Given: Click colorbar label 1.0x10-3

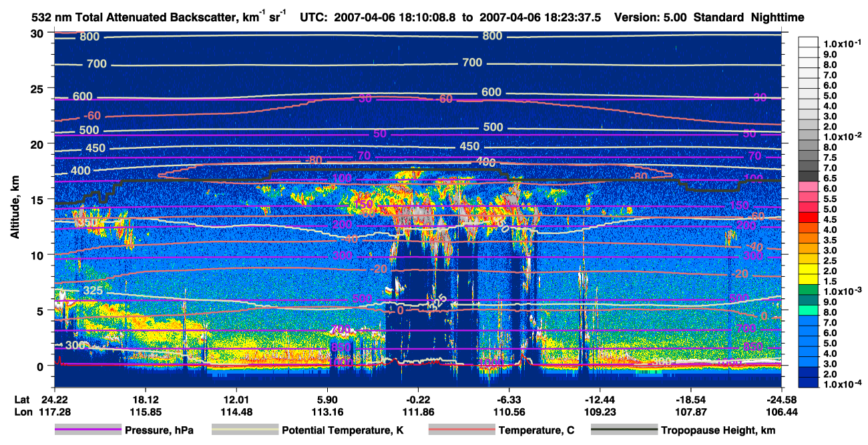Looking at the screenshot, I should click(x=841, y=292).
